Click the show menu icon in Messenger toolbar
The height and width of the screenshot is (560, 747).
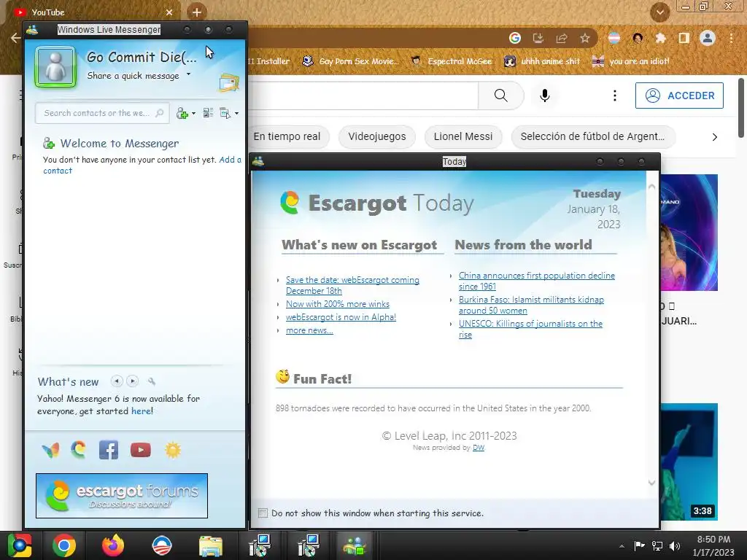click(x=225, y=113)
